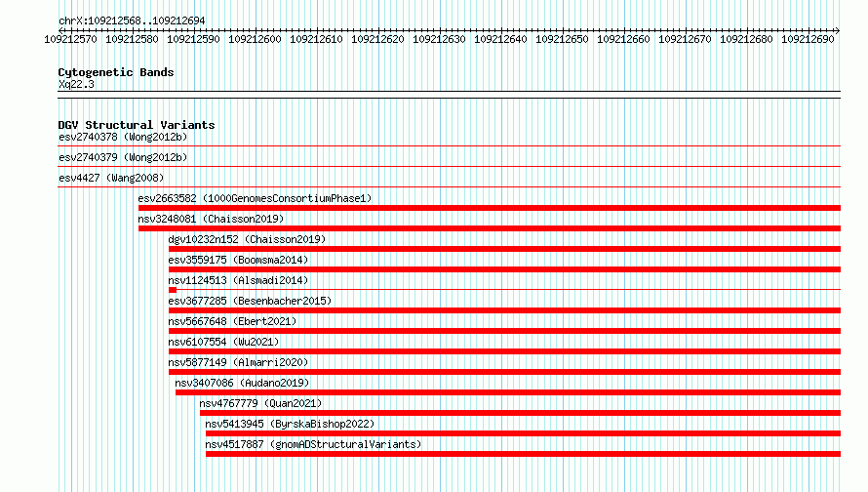Click ruler position 109212660
868x492 pixels.
click(623, 39)
